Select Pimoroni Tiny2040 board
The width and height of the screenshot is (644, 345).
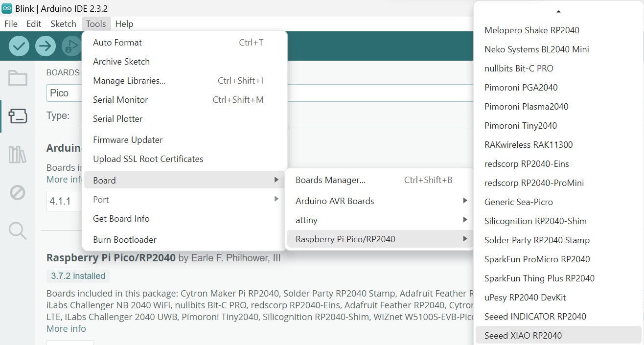(x=558, y=126)
